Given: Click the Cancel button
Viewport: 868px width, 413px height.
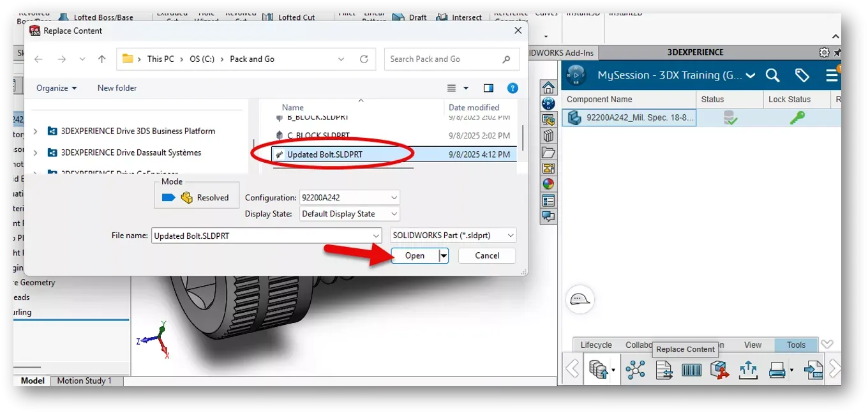Looking at the screenshot, I should point(487,255).
